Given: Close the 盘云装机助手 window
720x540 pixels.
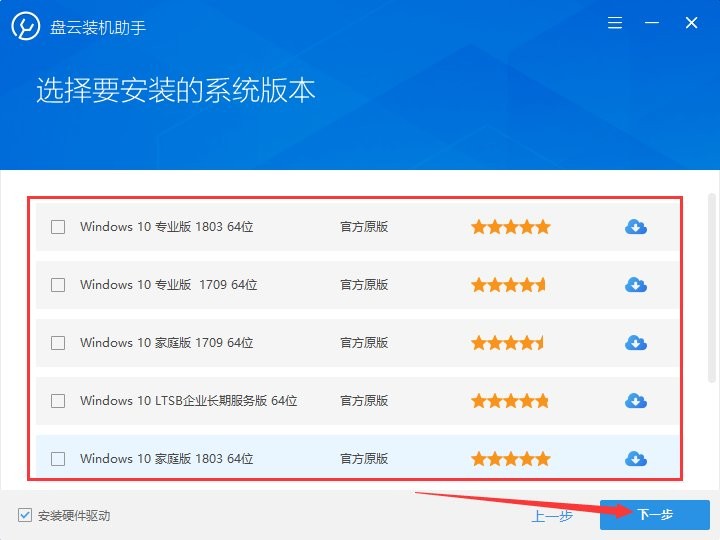Looking at the screenshot, I should point(692,22).
